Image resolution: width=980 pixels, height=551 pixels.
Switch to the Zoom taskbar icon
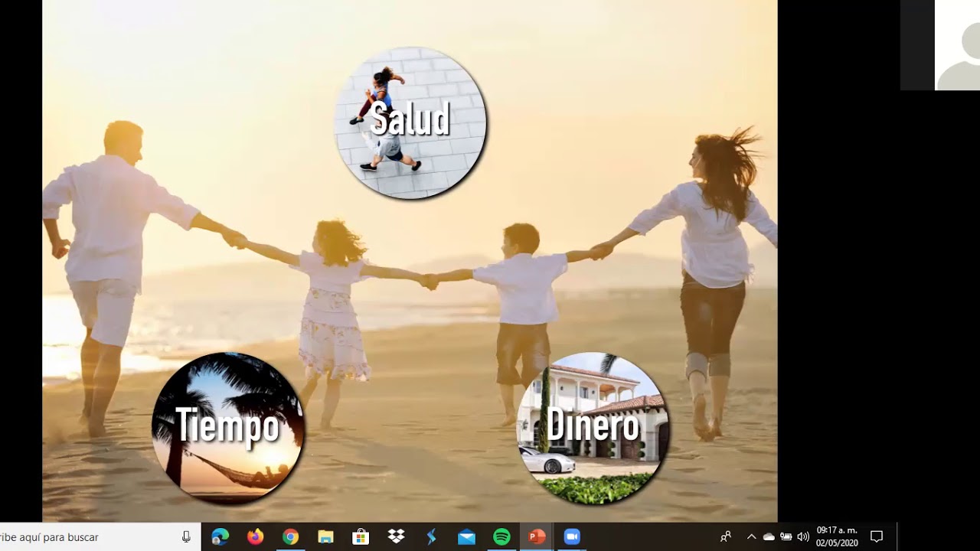(x=572, y=537)
